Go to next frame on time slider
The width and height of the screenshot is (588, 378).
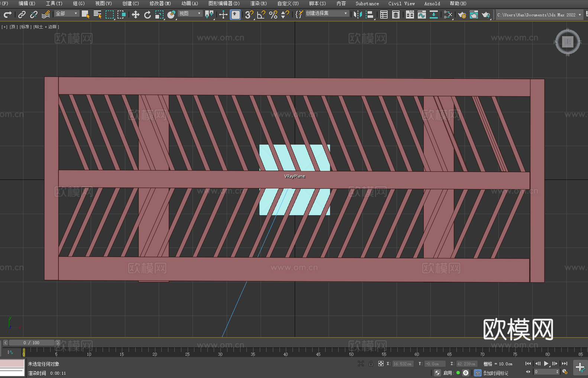[58, 343]
